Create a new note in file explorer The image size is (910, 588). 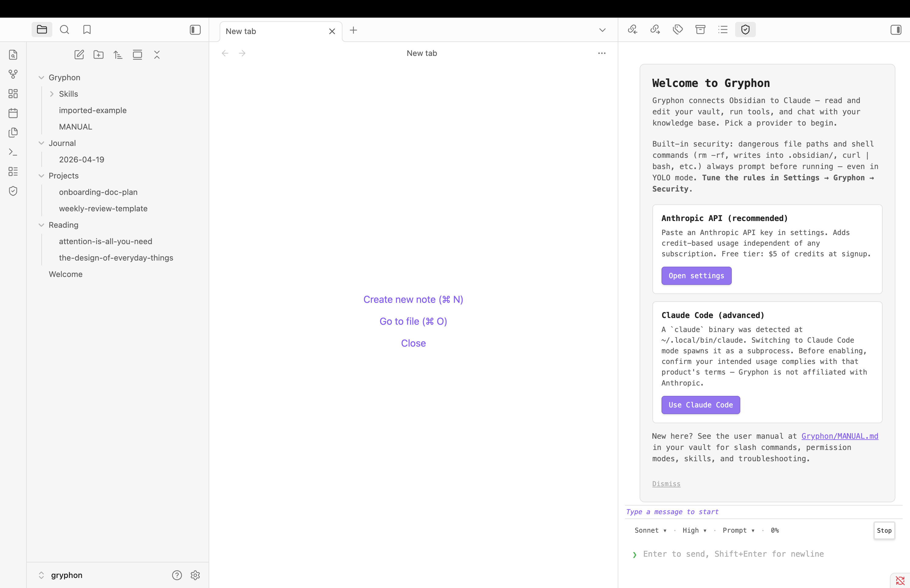tap(79, 55)
